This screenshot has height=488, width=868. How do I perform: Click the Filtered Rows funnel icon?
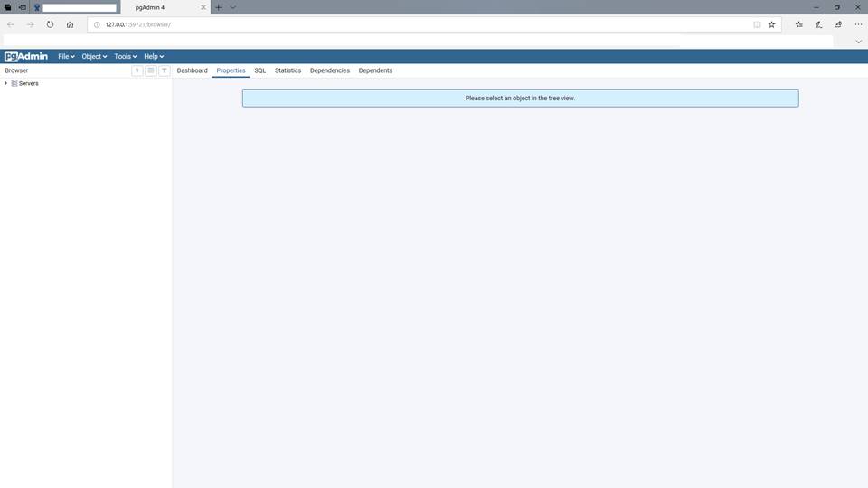[x=165, y=70]
